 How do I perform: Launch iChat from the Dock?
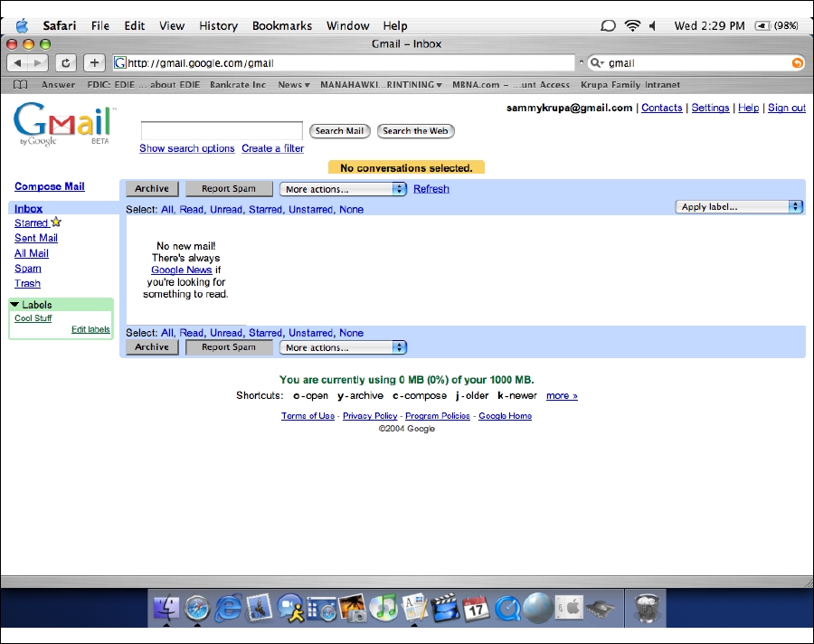pos(290,608)
